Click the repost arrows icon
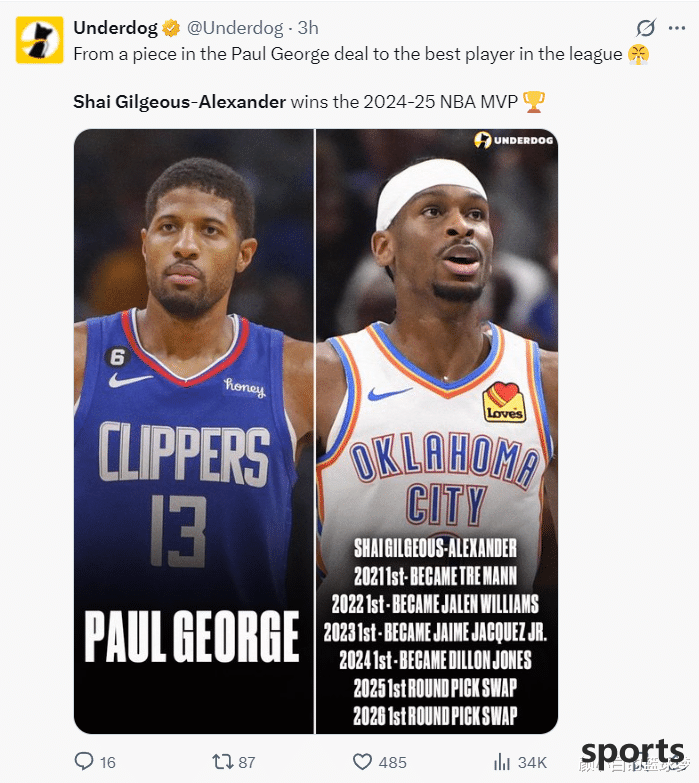 click(x=222, y=762)
